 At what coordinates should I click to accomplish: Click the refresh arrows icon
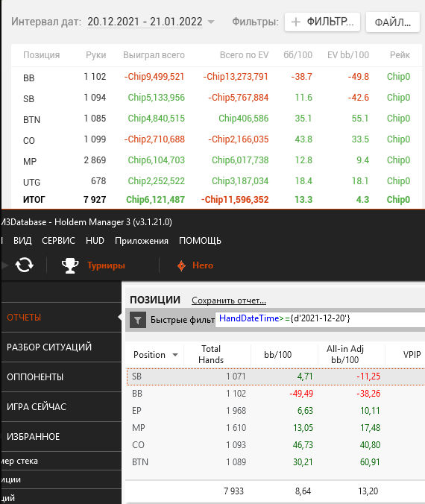click(x=24, y=265)
